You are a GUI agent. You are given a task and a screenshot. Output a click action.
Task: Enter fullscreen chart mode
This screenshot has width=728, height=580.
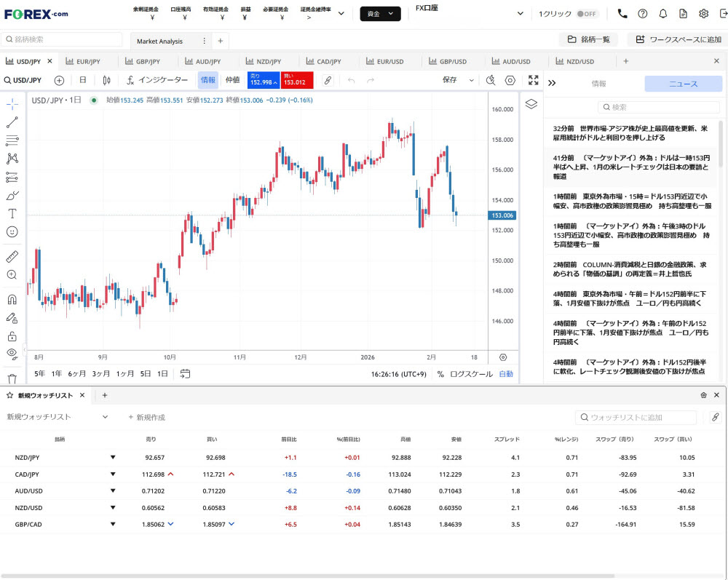(x=534, y=80)
